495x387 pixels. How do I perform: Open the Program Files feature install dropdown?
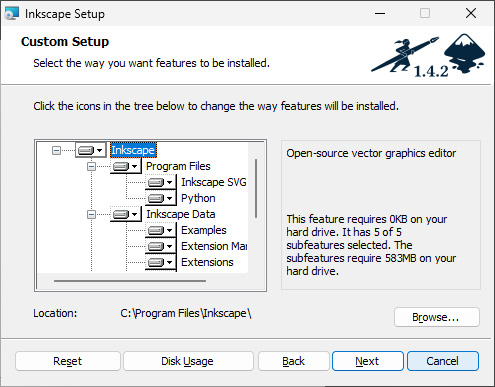(x=126, y=166)
